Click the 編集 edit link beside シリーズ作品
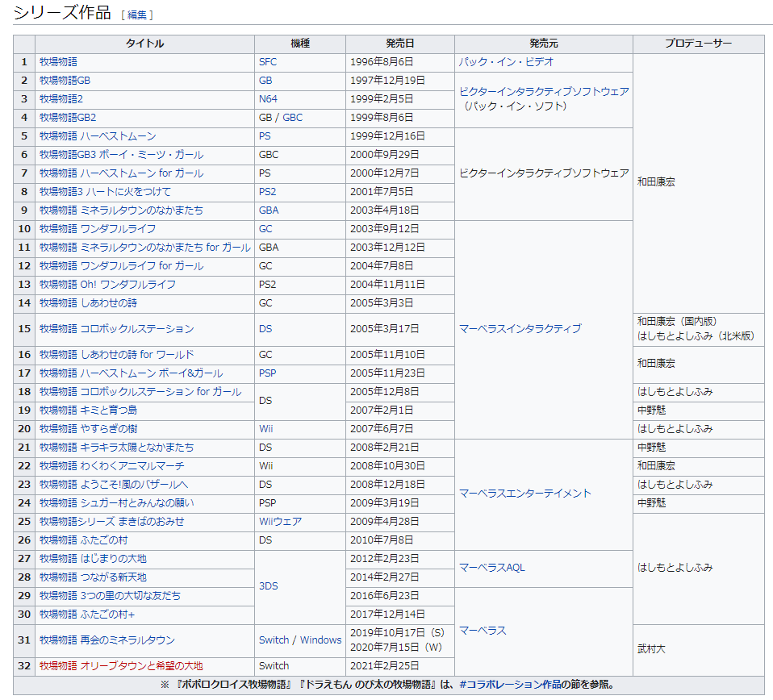Viewport: 773px width, 700px height. pos(137,15)
